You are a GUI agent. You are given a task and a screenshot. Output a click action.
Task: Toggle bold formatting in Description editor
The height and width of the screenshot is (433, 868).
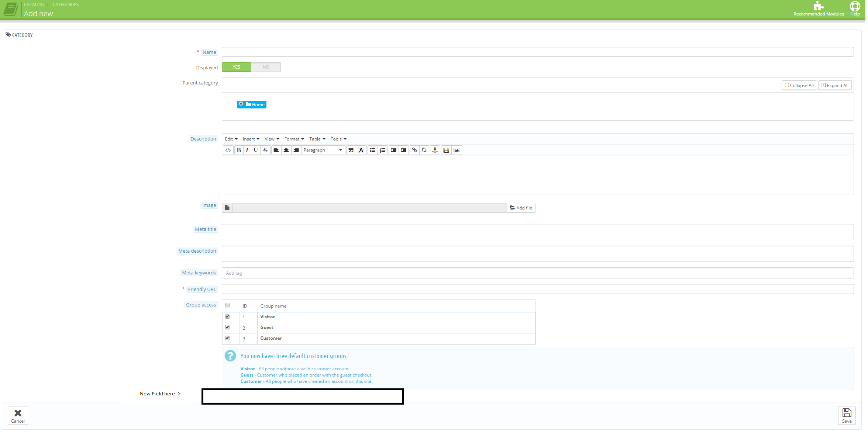[239, 150]
